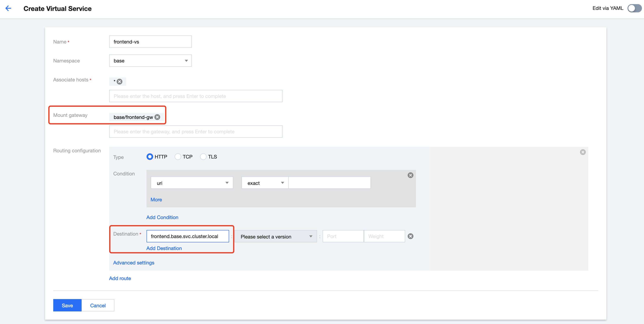This screenshot has width=644, height=324.
Task: Click the Add Condition link
Action: [162, 217]
